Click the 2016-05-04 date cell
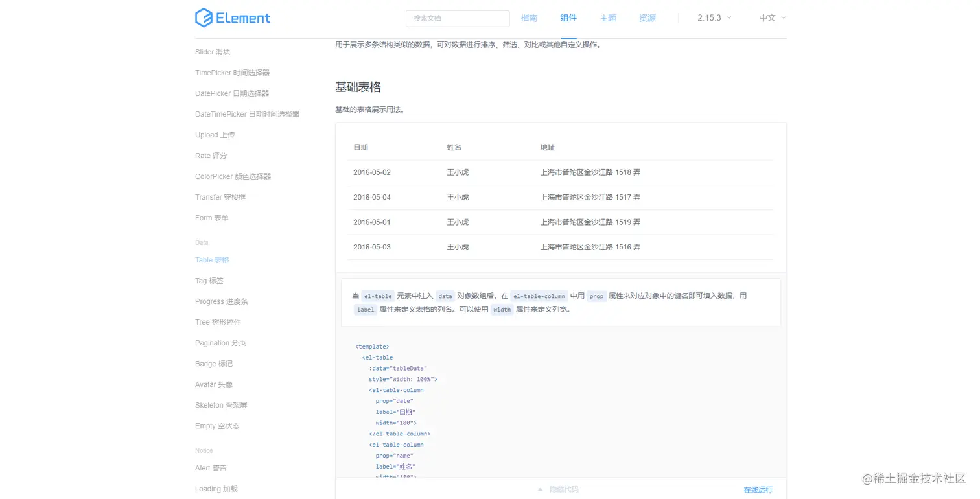 pos(372,197)
